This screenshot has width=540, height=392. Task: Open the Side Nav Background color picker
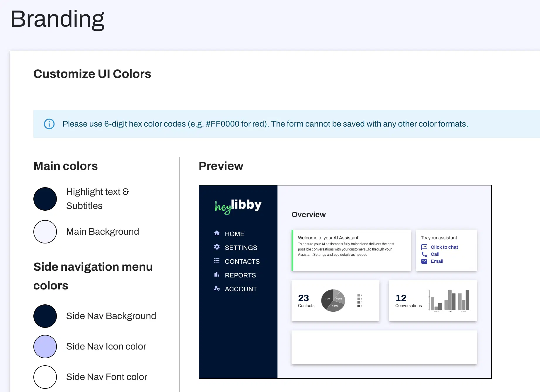[x=45, y=316]
